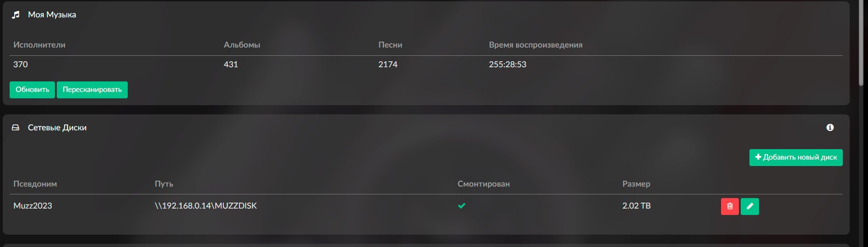Click the Сетевые Диски section title
868x247 pixels.
pyautogui.click(x=57, y=128)
